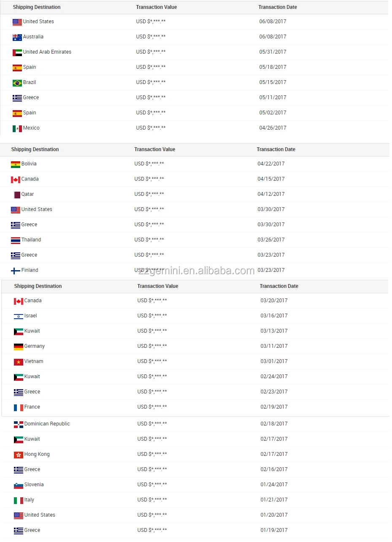This screenshot has height=542, width=392.
Task: Click the Australia flag icon
Action: click(x=17, y=37)
